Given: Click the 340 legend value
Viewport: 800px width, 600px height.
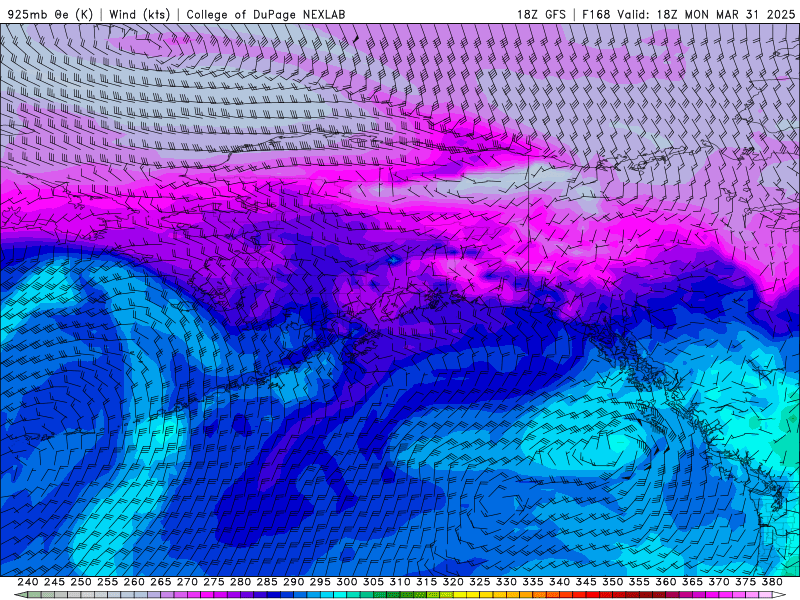Looking at the screenshot, I should [x=559, y=582].
